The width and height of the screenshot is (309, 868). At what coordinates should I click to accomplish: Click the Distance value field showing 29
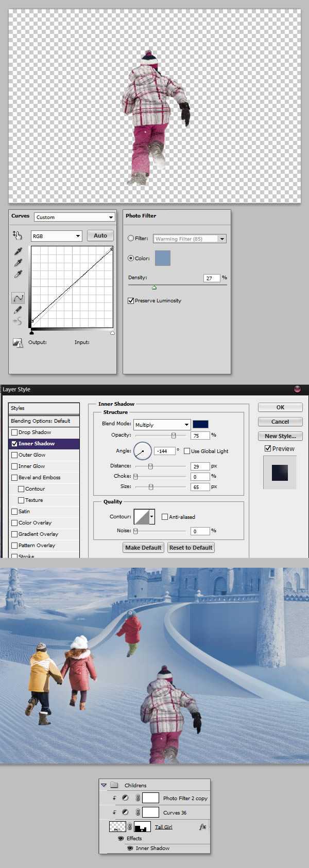200,466
